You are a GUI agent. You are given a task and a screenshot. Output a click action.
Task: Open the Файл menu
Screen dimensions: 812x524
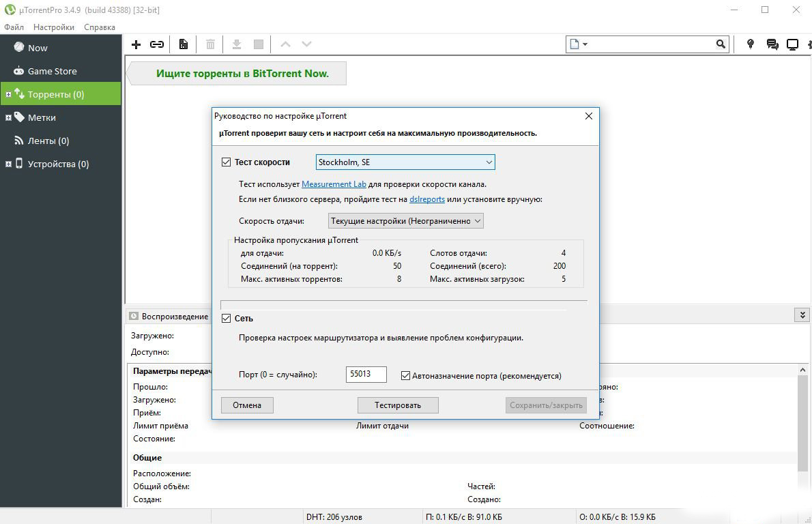[x=14, y=27]
